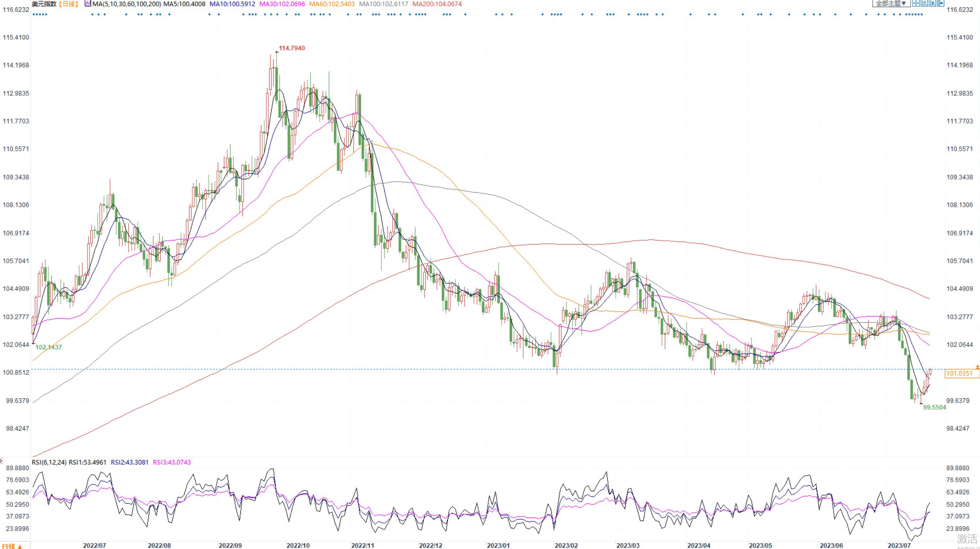Click the shrink horizontal range icon

coord(925,4)
